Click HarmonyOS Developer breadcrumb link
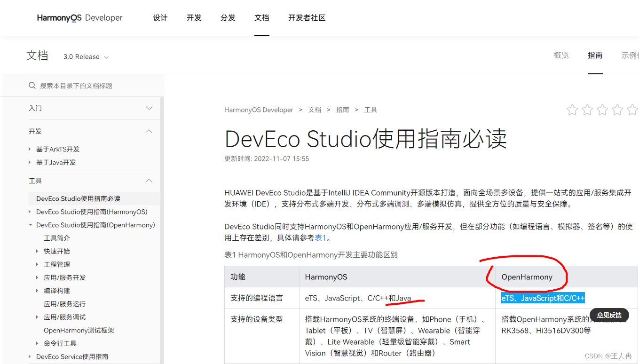 (259, 110)
